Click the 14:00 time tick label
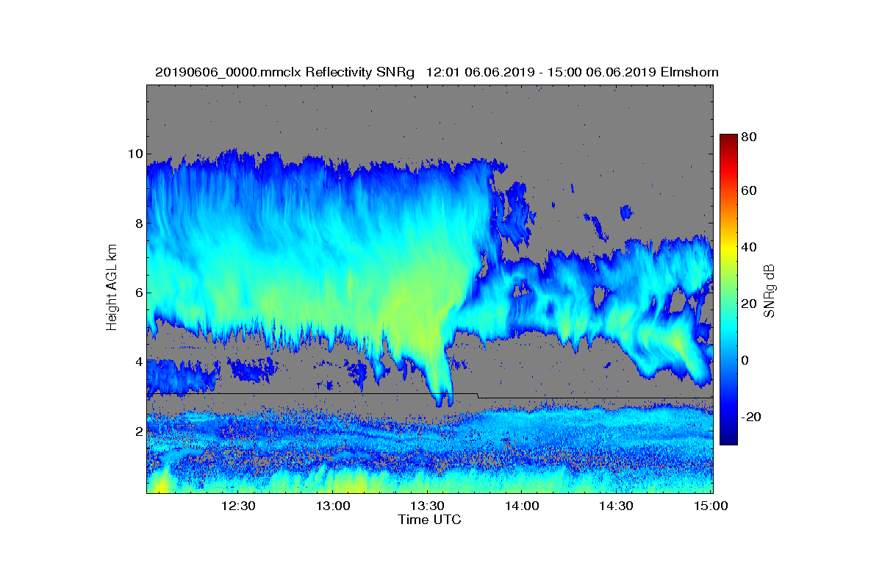The width and height of the screenshot is (882, 588). point(522,506)
